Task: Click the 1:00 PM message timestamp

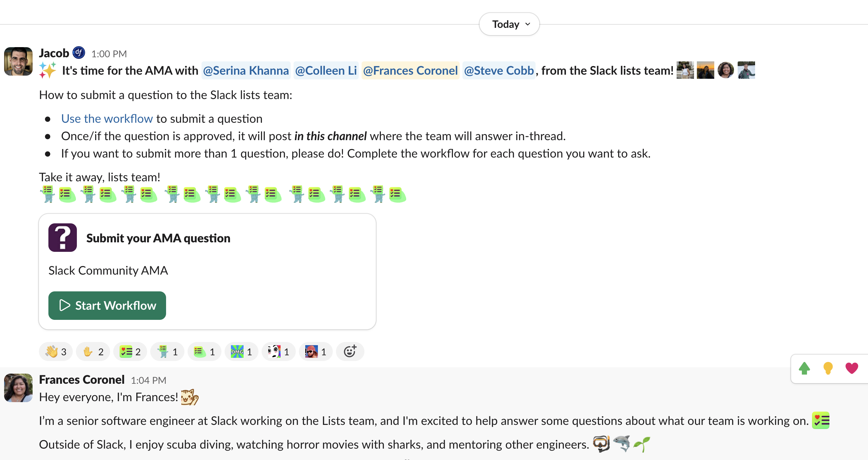Action: 109,53
